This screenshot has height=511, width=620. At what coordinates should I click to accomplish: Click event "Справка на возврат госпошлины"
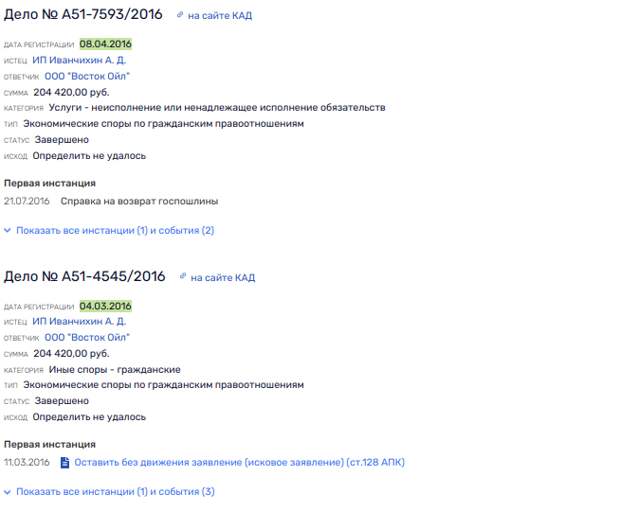tap(139, 201)
